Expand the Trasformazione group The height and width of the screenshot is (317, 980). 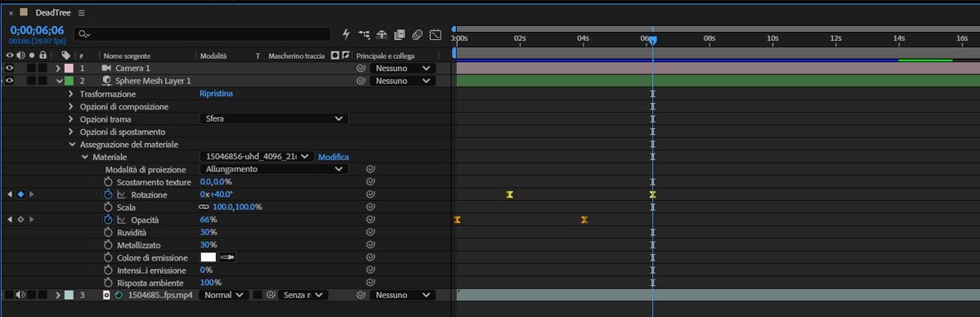[71, 94]
